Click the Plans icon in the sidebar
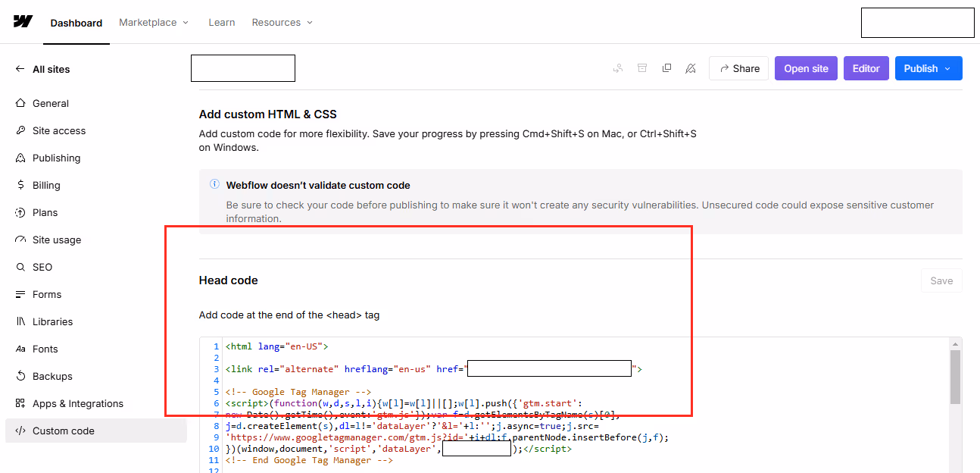 20,212
